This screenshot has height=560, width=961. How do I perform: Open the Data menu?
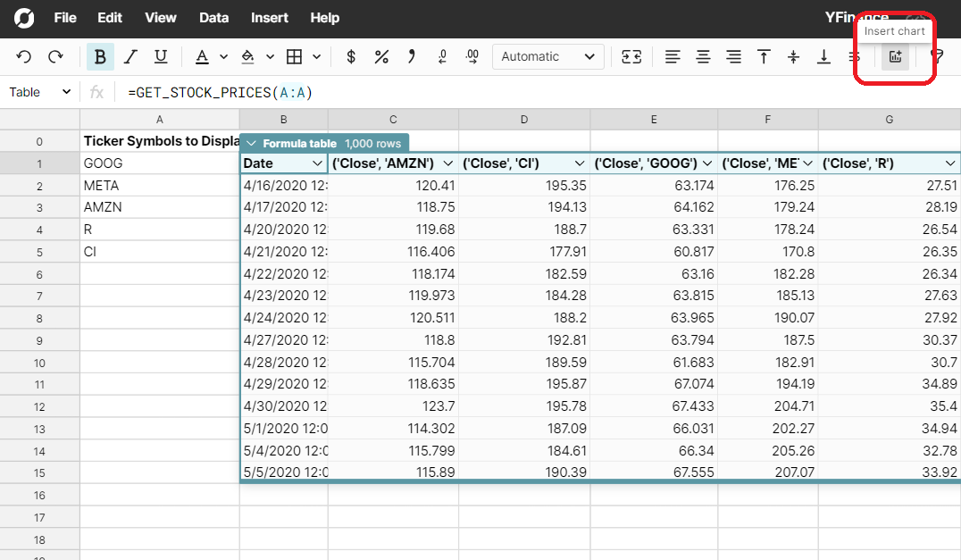pos(213,17)
